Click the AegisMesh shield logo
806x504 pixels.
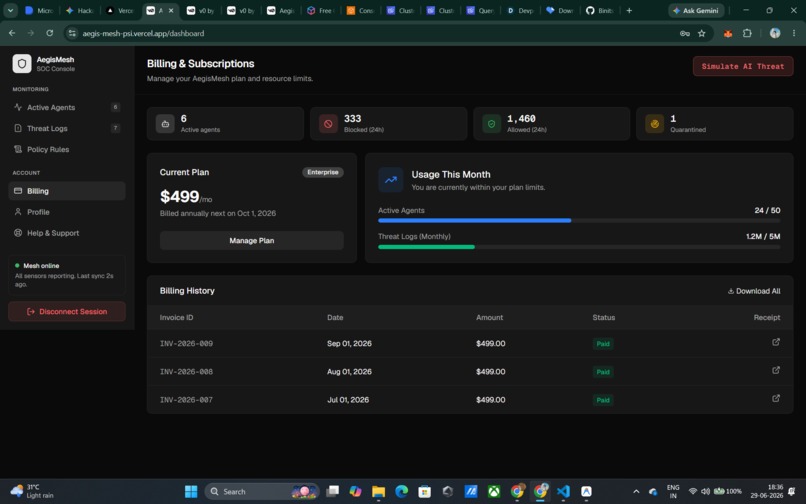22,64
